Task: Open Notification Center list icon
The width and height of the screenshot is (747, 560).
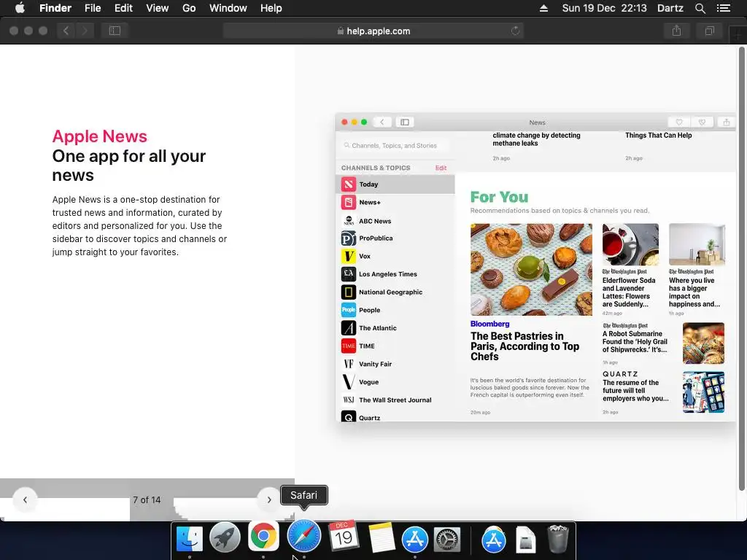Action: pyautogui.click(x=723, y=8)
